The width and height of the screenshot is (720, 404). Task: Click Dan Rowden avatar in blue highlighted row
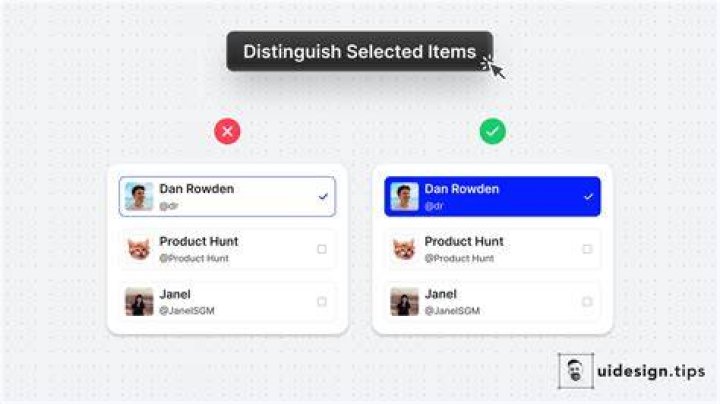[404, 196]
